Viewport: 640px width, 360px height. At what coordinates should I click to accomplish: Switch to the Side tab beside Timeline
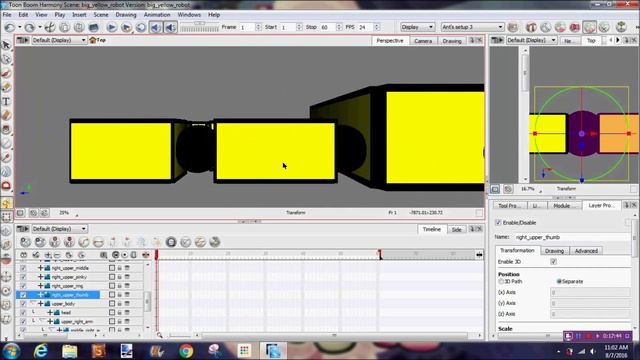(x=456, y=229)
